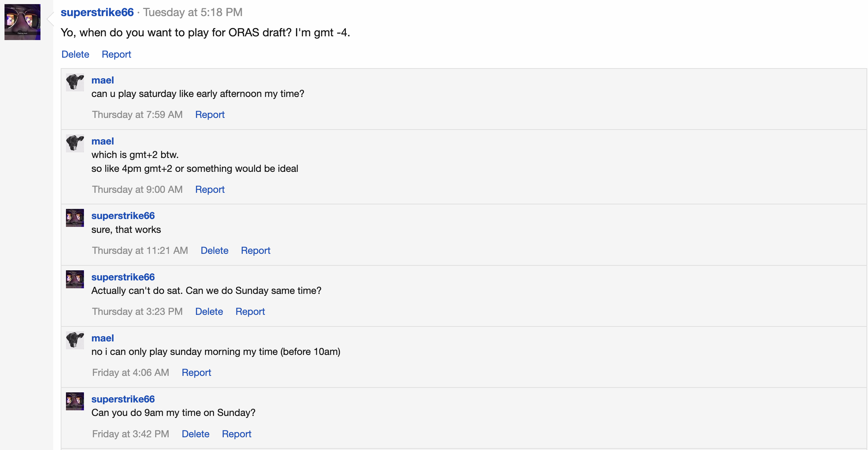The height and width of the screenshot is (450, 868).
Task: Delete the Friday 3:42 PM comment
Action: point(195,434)
